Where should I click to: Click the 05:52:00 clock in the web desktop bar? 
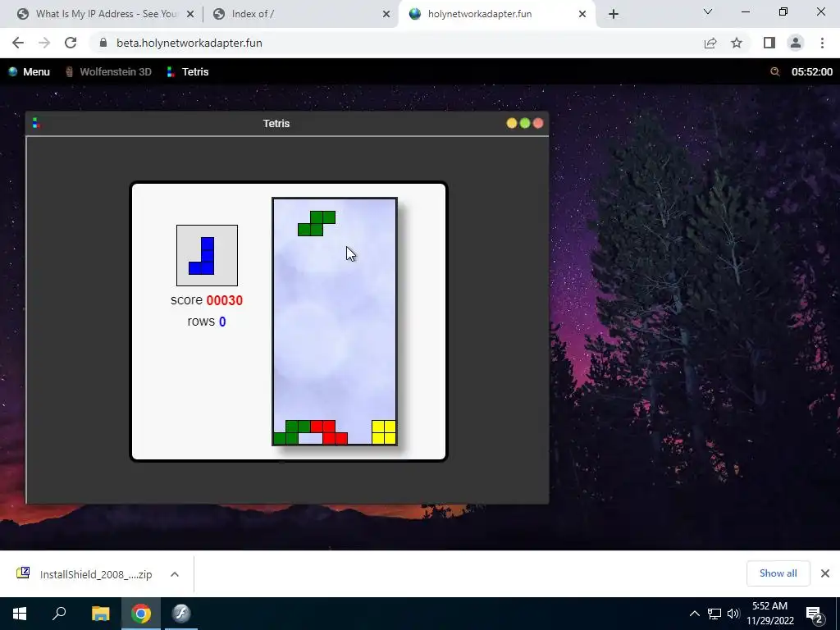(x=812, y=72)
